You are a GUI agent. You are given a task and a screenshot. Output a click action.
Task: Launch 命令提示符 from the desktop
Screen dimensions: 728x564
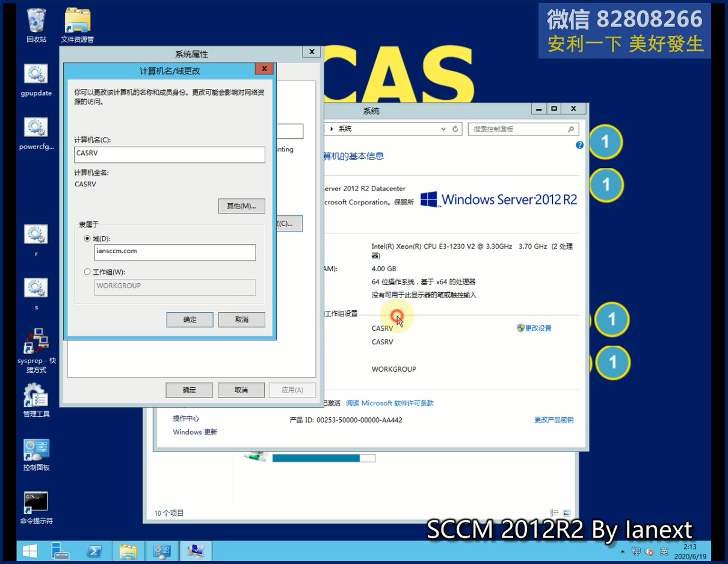pos(36,508)
